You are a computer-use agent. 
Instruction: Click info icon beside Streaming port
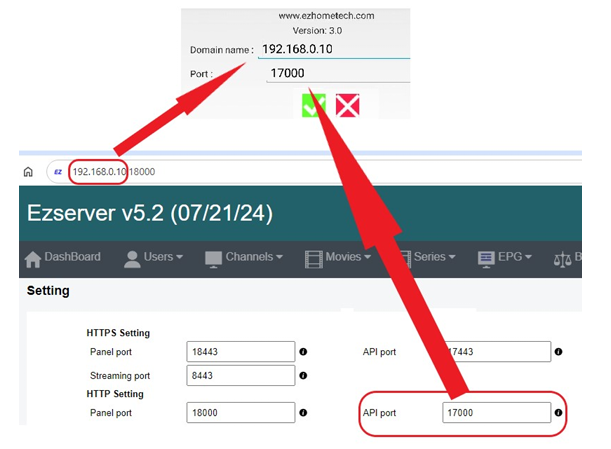tap(303, 375)
